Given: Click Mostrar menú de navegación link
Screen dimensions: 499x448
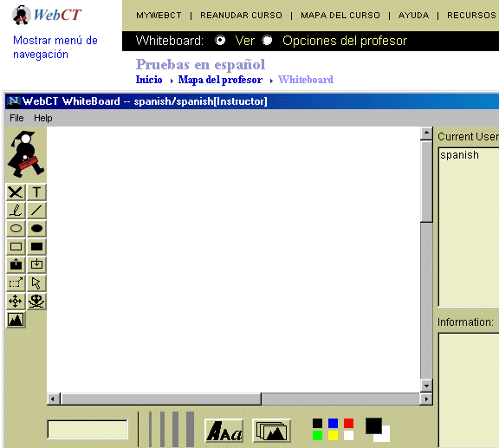Looking at the screenshot, I should coord(55,47).
